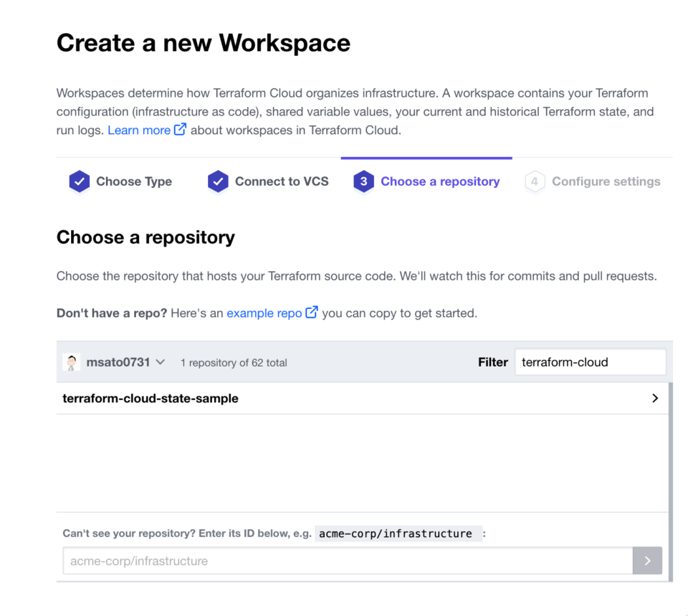Viewport: 688px width, 616px height.
Task: Click the step 4 hexagon badge
Action: 535,181
